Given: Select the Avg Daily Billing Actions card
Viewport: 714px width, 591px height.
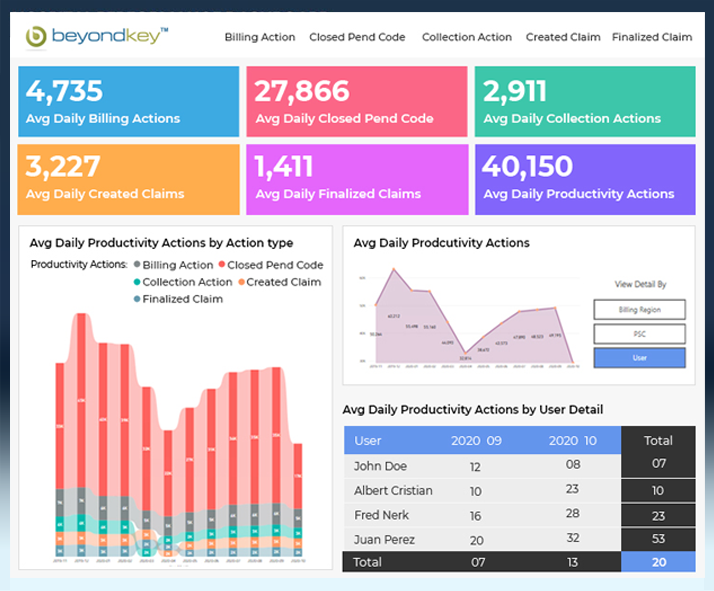Looking at the screenshot, I should [129, 102].
